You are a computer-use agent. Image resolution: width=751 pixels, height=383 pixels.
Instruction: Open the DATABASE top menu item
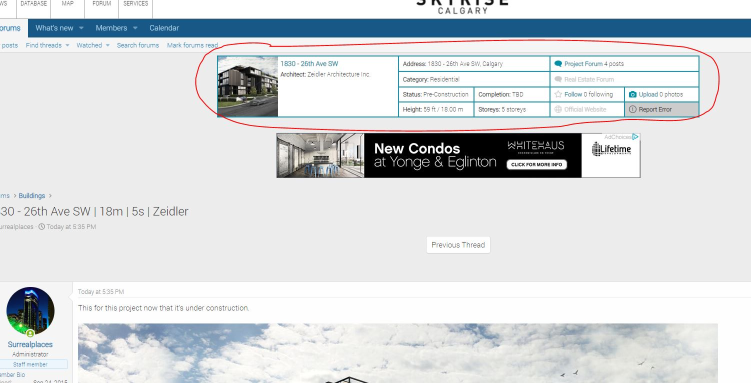coord(34,3)
